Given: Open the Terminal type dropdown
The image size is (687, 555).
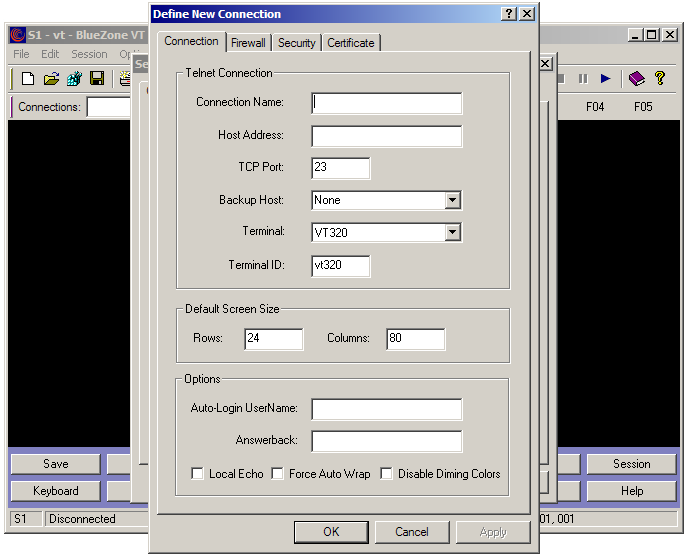Looking at the screenshot, I should (453, 232).
